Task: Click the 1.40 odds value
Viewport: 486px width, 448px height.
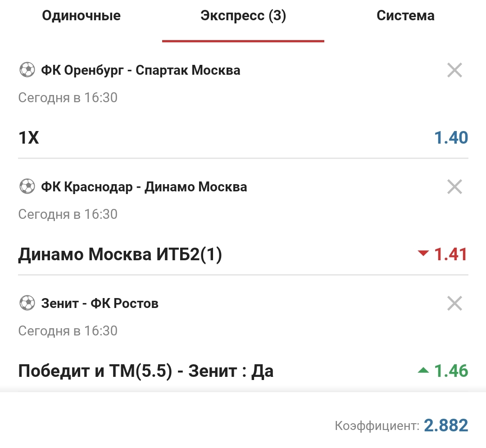Action: click(x=451, y=138)
